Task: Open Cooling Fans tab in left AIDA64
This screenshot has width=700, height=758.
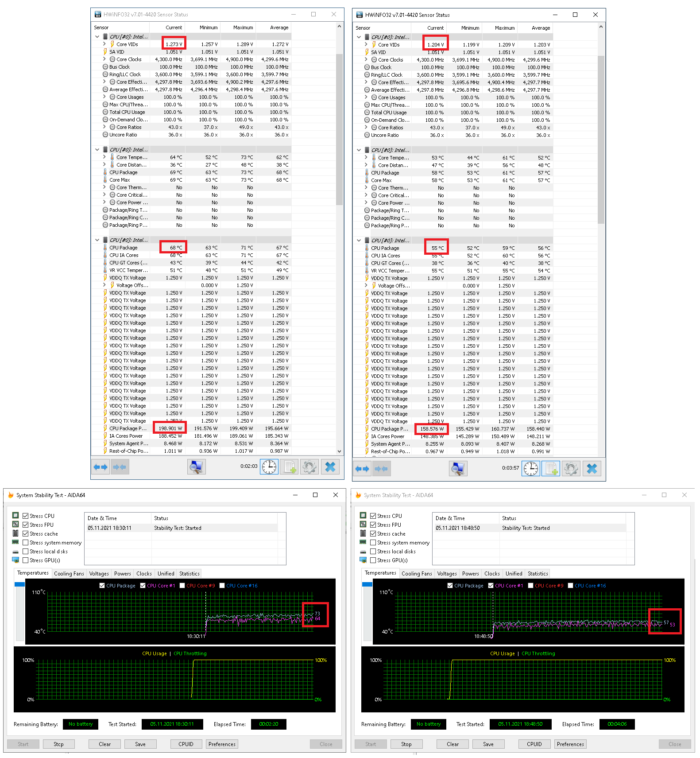Action: coord(69,574)
